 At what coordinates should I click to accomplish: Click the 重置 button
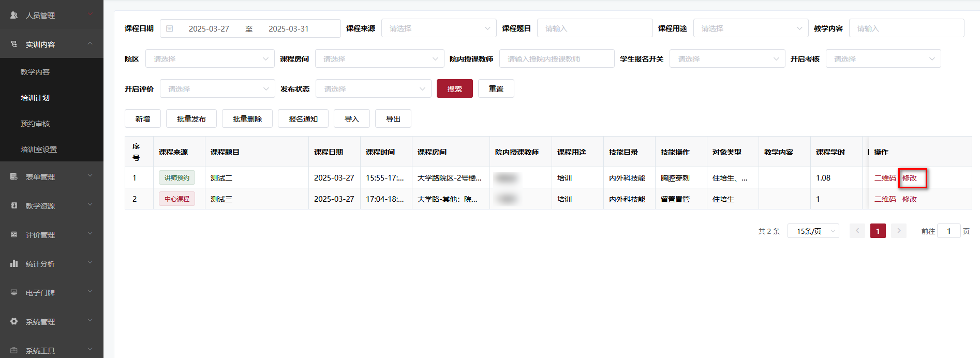point(496,89)
